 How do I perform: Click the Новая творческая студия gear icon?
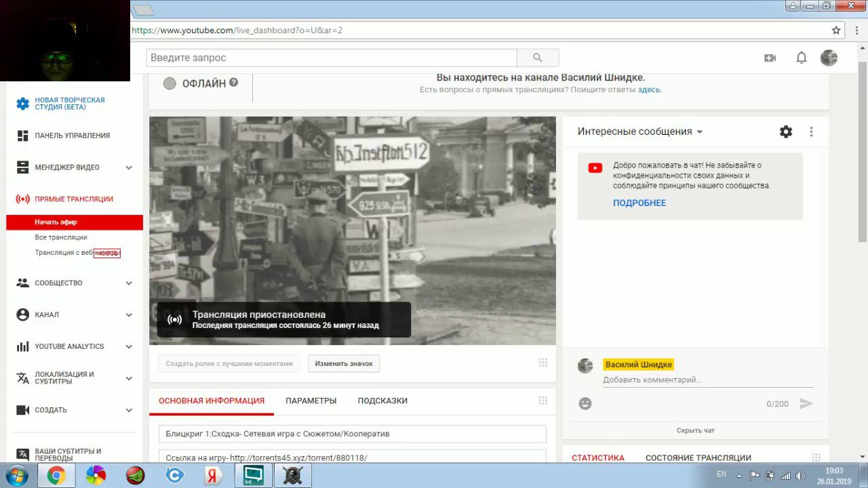[23, 104]
